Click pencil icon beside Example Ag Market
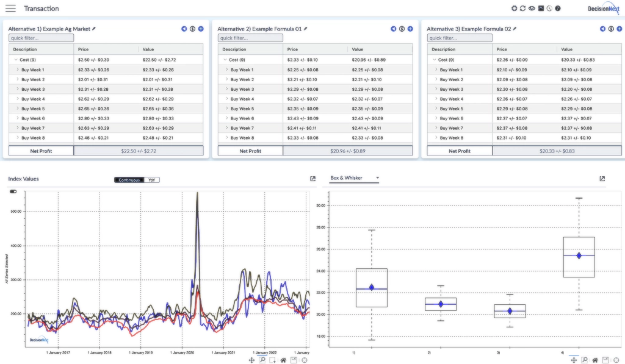 94,29
